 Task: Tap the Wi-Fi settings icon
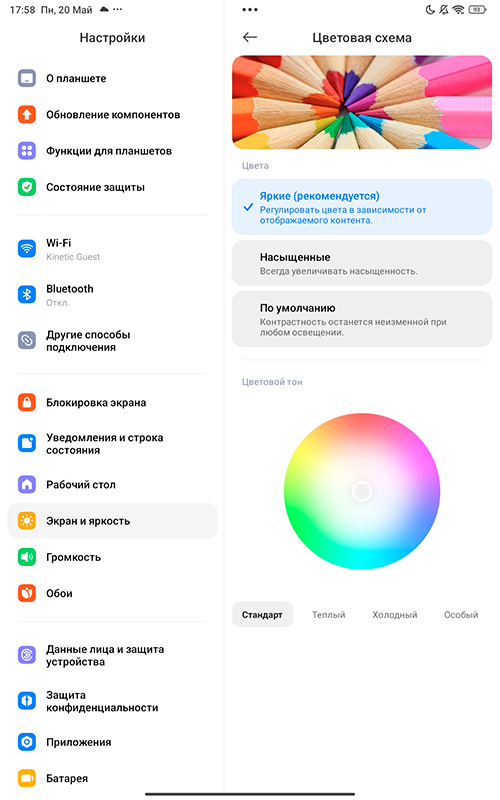(27, 249)
